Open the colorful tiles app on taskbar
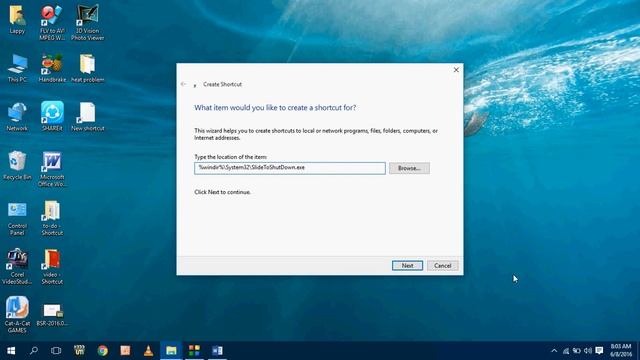The image size is (640, 360). pos(194,351)
